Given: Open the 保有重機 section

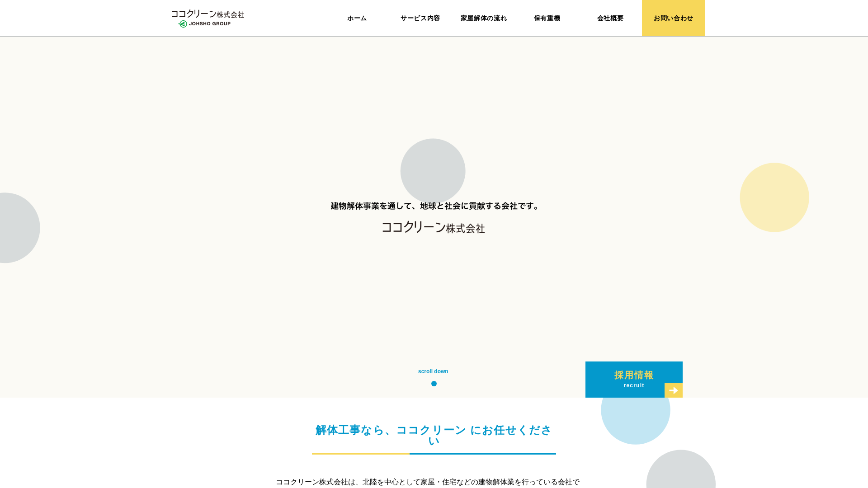Looking at the screenshot, I should 547,18.
